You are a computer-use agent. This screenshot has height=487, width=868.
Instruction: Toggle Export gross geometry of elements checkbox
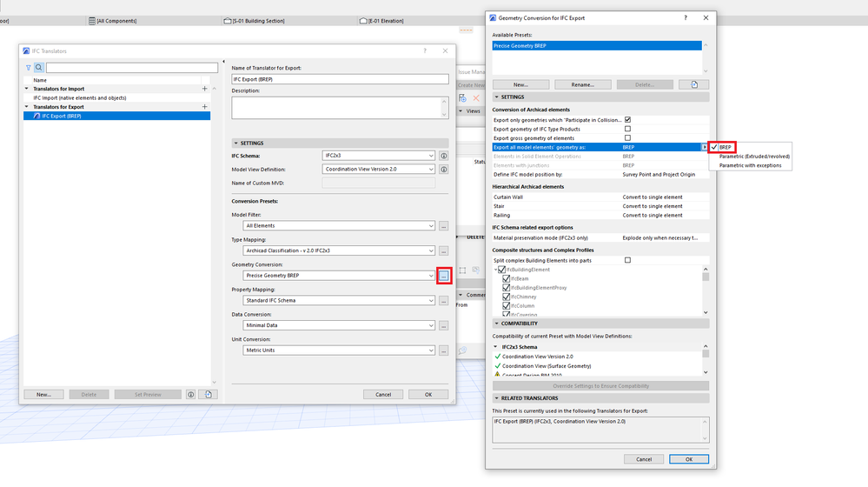tap(627, 138)
